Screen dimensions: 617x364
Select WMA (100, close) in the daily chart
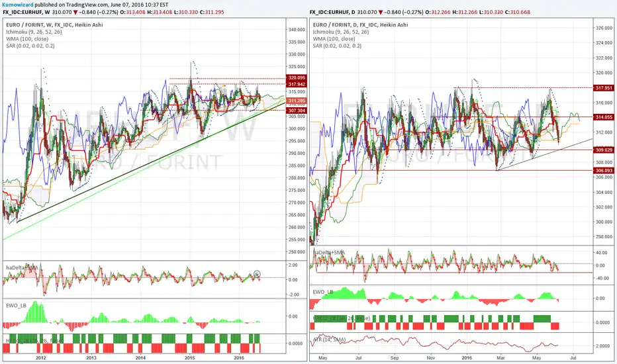[334, 39]
